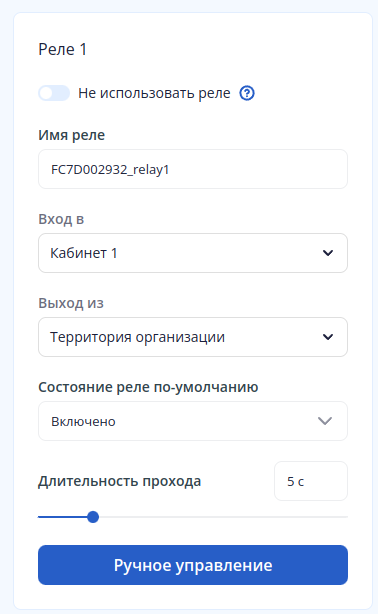This screenshot has height=614, width=378.
Task: Open the 'Выход из' dropdown
Action: tap(193, 337)
